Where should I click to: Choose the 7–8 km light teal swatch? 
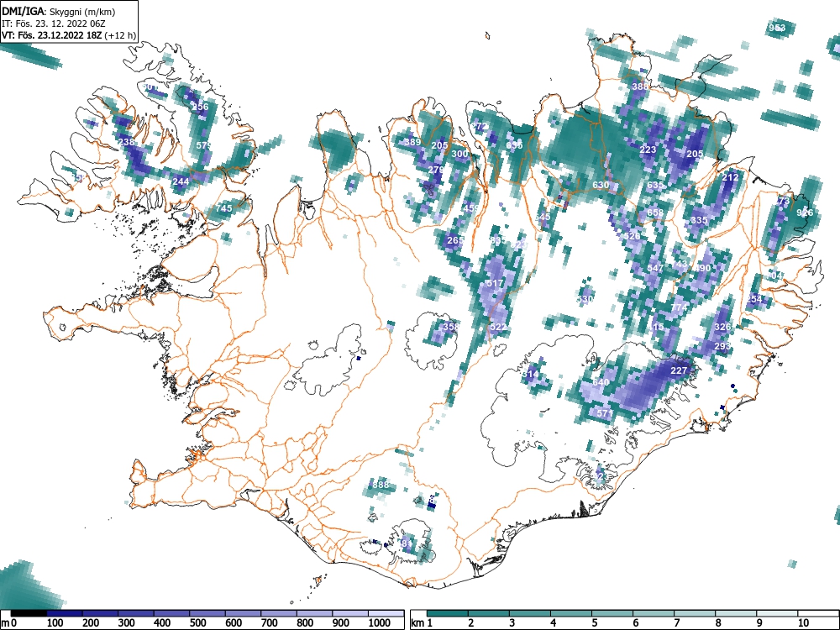pyautogui.click(x=695, y=613)
